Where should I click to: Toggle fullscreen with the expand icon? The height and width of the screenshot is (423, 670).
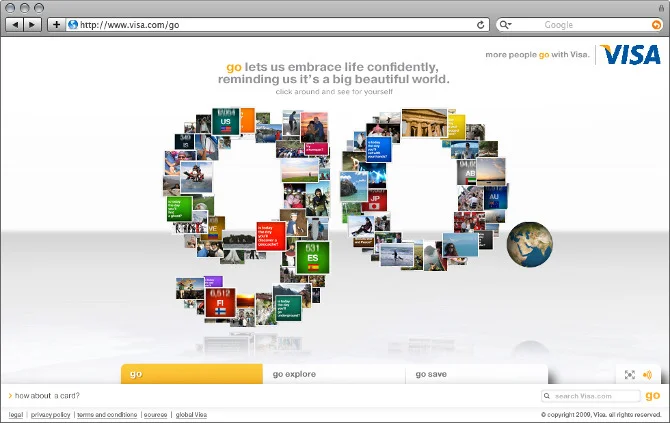click(629, 375)
